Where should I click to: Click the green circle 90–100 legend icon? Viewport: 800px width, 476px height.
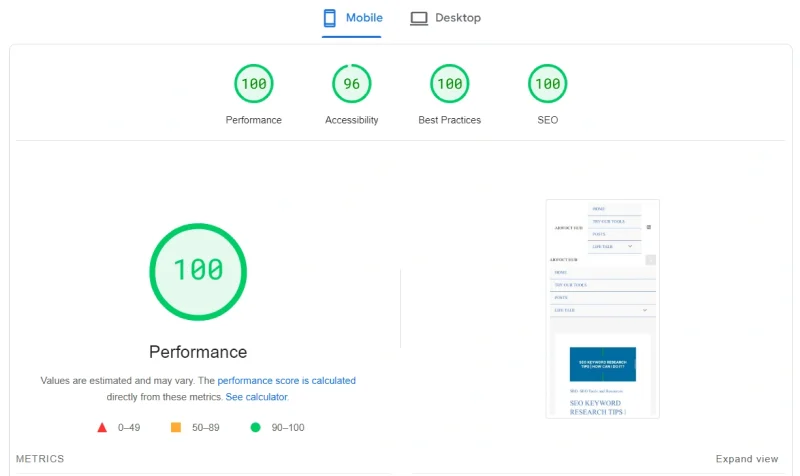[x=256, y=427]
